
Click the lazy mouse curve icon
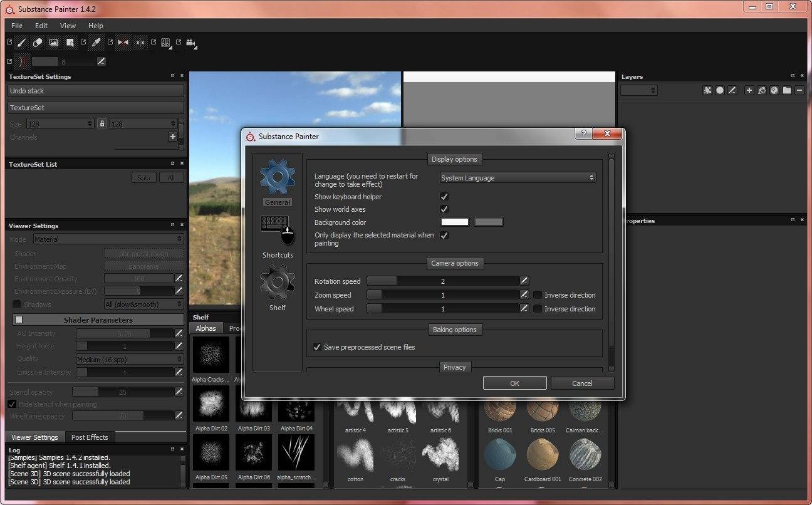coord(22,61)
